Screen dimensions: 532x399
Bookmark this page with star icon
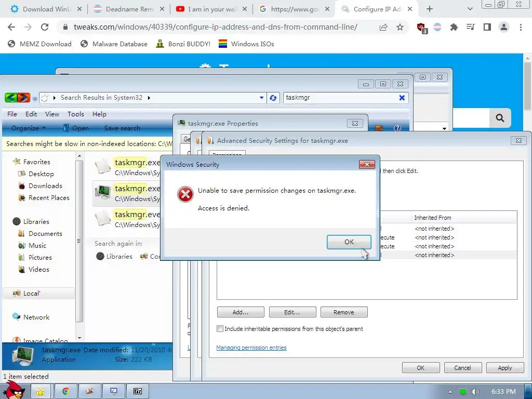pos(400,27)
